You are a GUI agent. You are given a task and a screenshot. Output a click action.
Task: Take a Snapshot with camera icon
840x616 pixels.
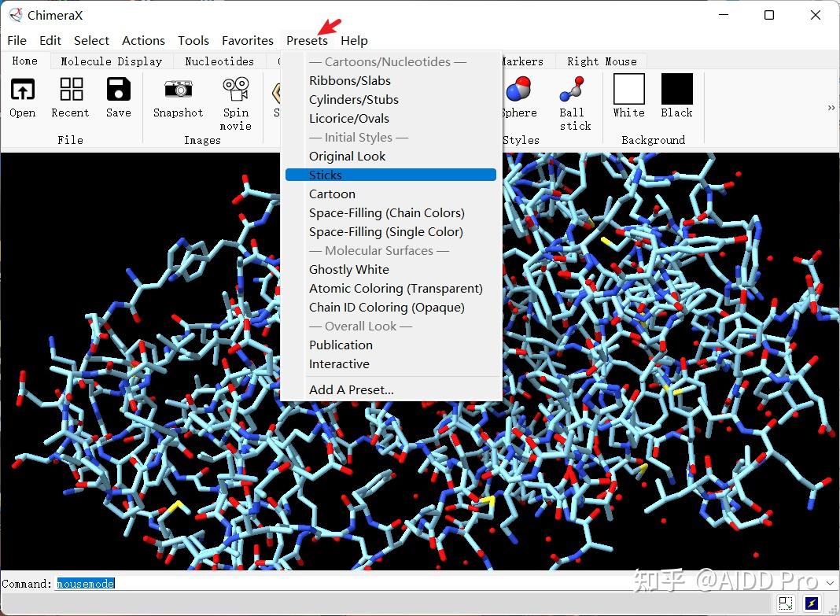pyautogui.click(x=179, y=90)
